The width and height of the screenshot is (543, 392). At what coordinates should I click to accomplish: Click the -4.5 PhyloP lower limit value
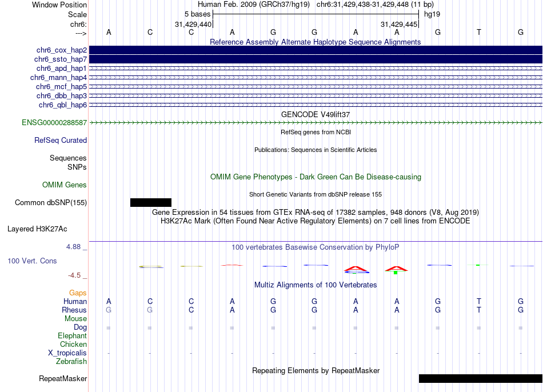click(74, 275)
